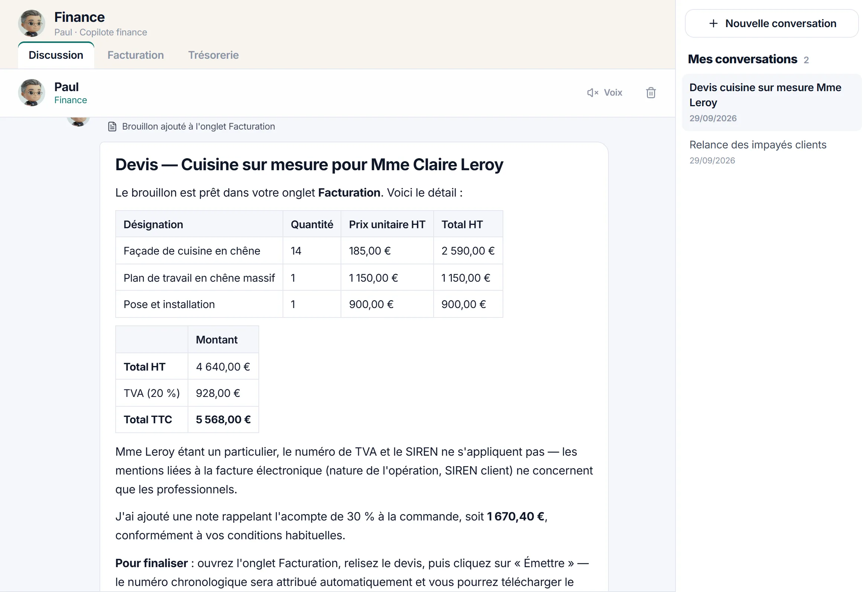Click the 4 640,00 € Total HT amount
Viewport: 868px width, 592px height.
coord(223,367)
